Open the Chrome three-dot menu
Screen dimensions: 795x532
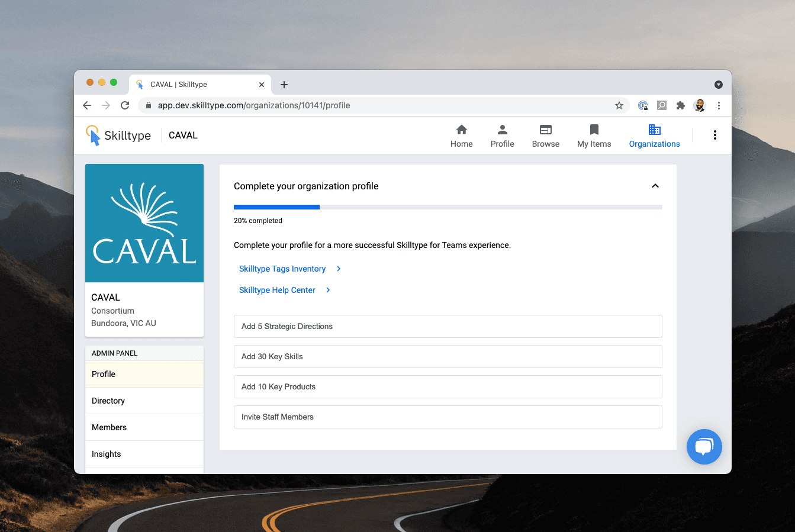(719, 105)
